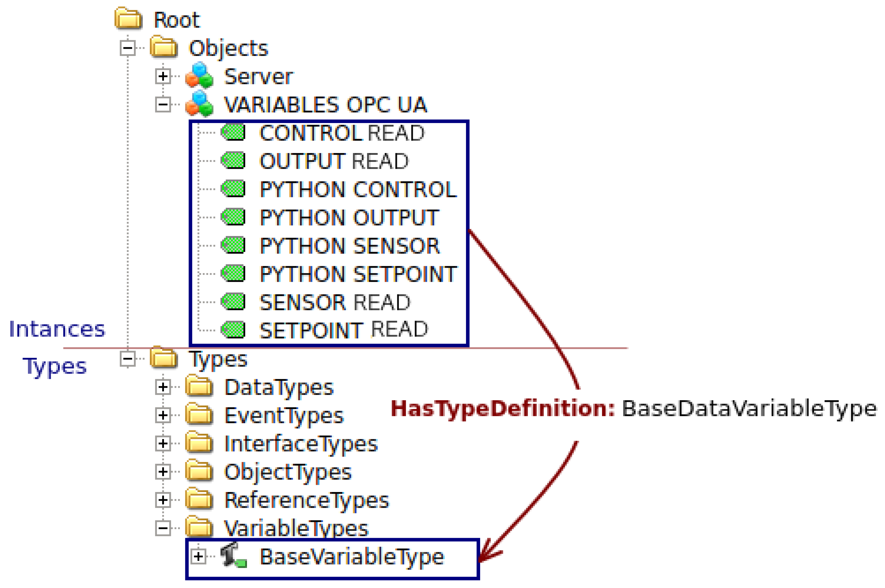Select the PYTHON SETPOINT tree item
Screen dimensions: 885x588
pos(358,274)
